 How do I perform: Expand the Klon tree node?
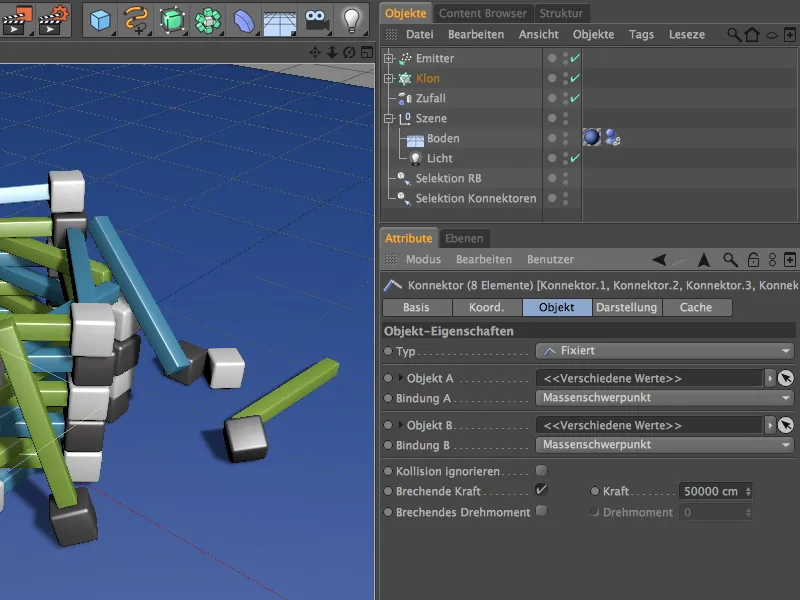[389, 78]
